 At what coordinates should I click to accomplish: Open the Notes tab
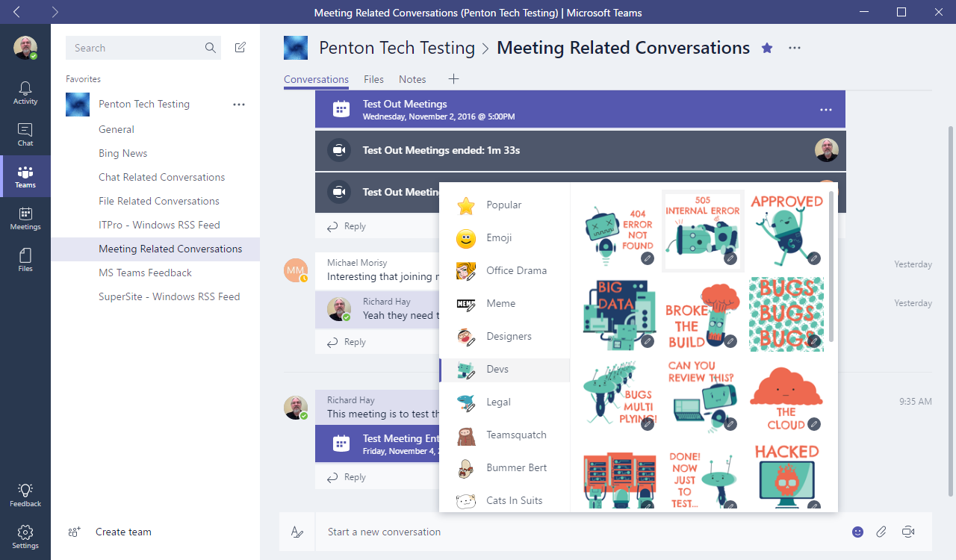(412, 79)
